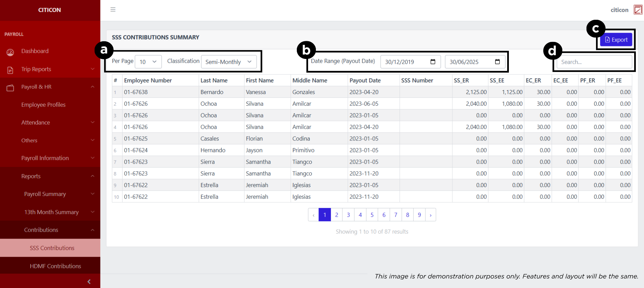Open calendar picker for end date
Screen dimensions: 644x288
click(497, 62)
